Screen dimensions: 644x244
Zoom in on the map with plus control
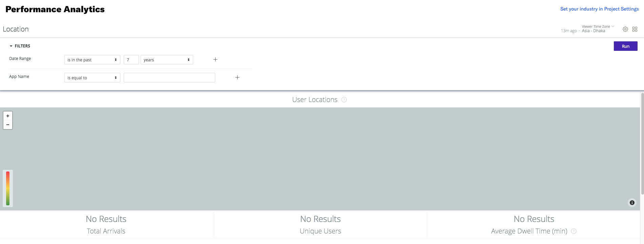[7, 116]
